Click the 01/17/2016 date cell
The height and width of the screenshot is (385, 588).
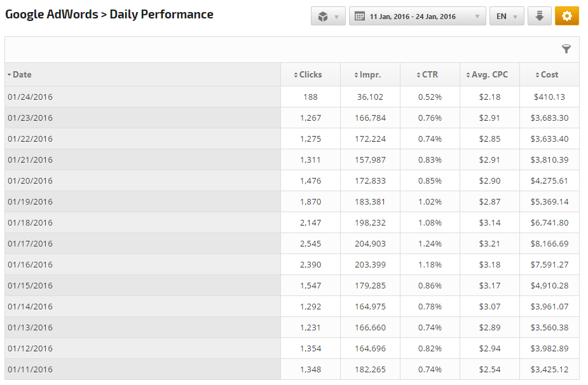(31, 243)
